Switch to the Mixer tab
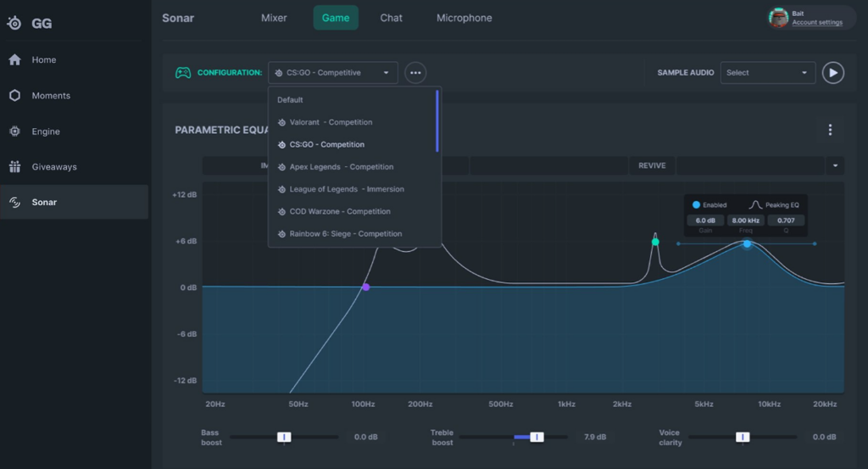868x469 pixels. pyautogui.click(x=274, y=18)
